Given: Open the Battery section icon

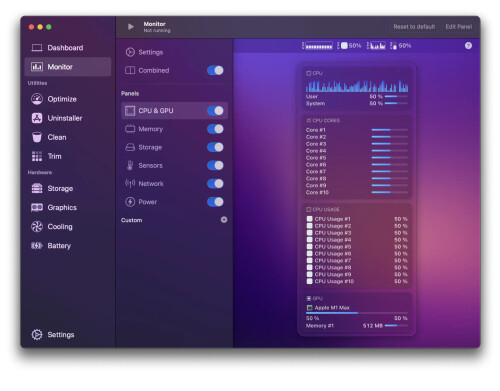Looking at the screenshot, I should [37, 246].
